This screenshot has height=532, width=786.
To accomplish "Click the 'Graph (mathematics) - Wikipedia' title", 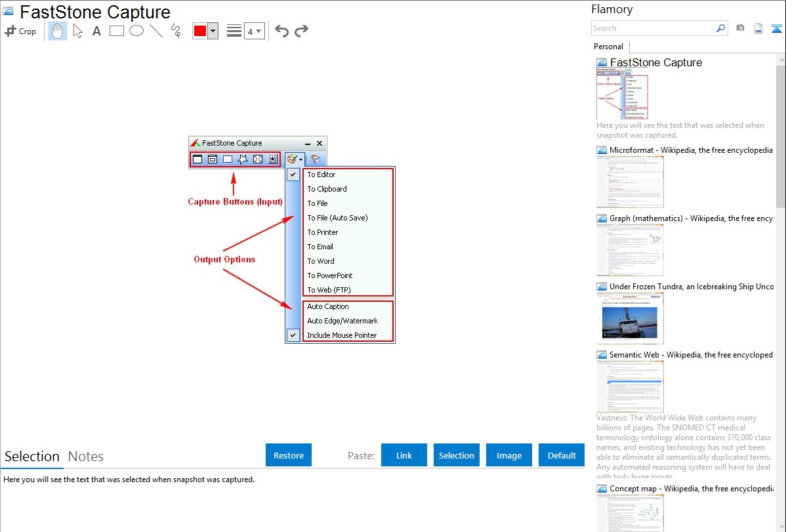I will (x=691, y=218).
